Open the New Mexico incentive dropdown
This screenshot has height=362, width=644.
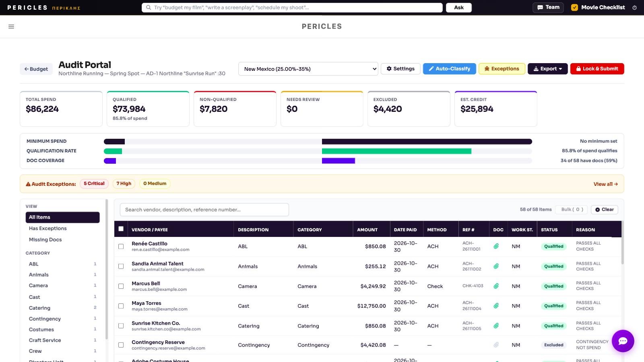[x=308, y=69]
